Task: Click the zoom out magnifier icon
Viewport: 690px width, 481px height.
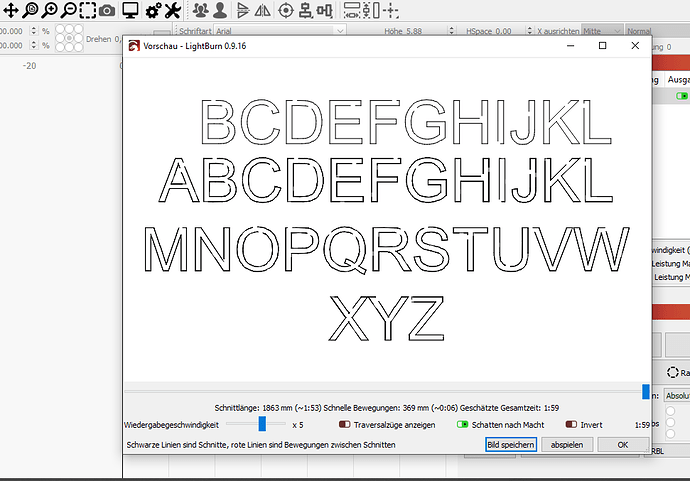Action: [x=68, y=10]
